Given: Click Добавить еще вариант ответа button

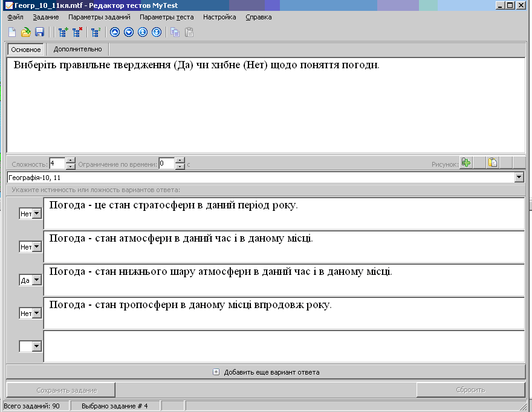Looking at the screenshot, I should pyautogui.click(x=265, y=372).
